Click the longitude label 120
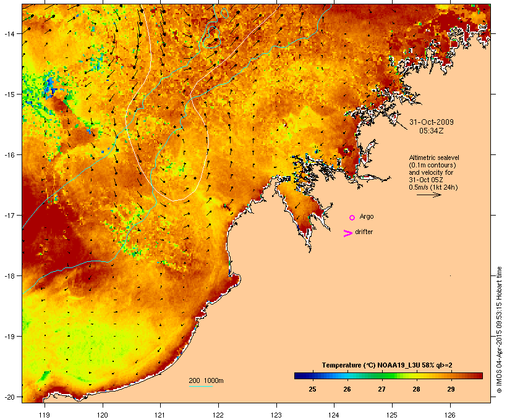 click(x=103, y=415)
